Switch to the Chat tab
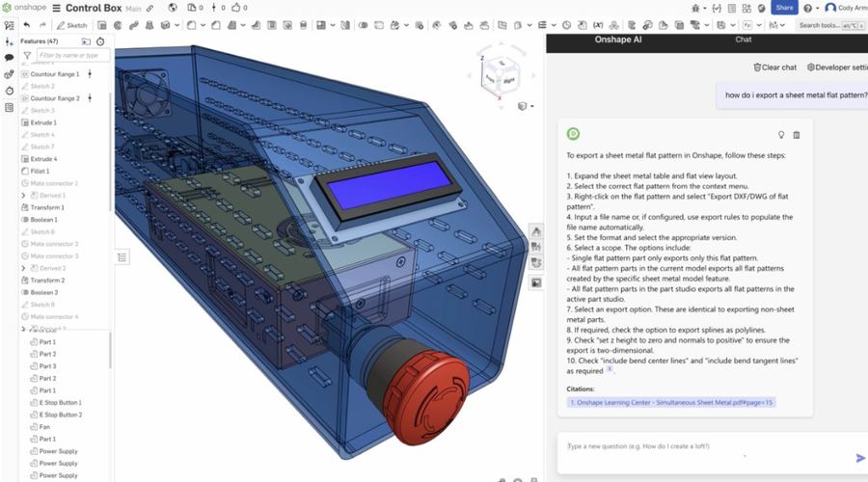 (x=743, y=40)
